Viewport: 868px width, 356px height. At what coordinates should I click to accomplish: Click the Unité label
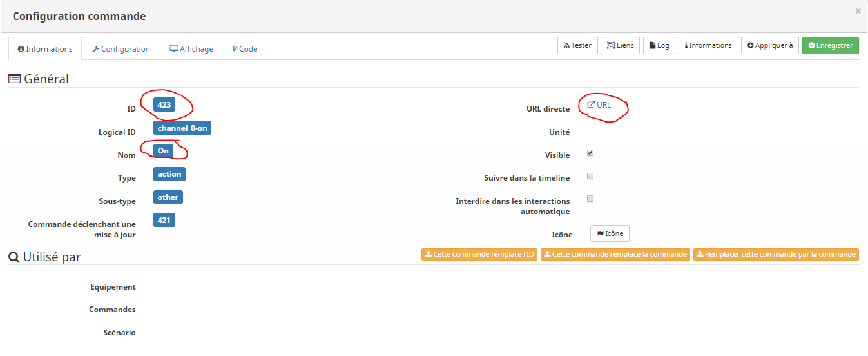pos(559,132)
